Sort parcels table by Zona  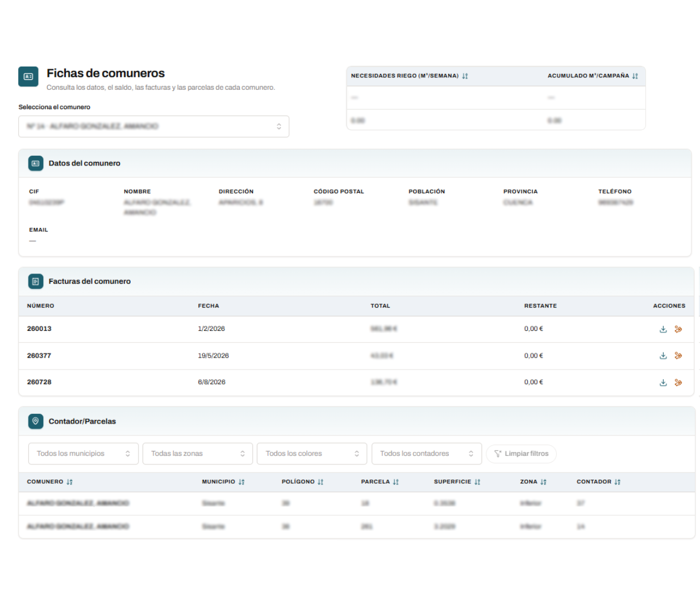(543, 482)
